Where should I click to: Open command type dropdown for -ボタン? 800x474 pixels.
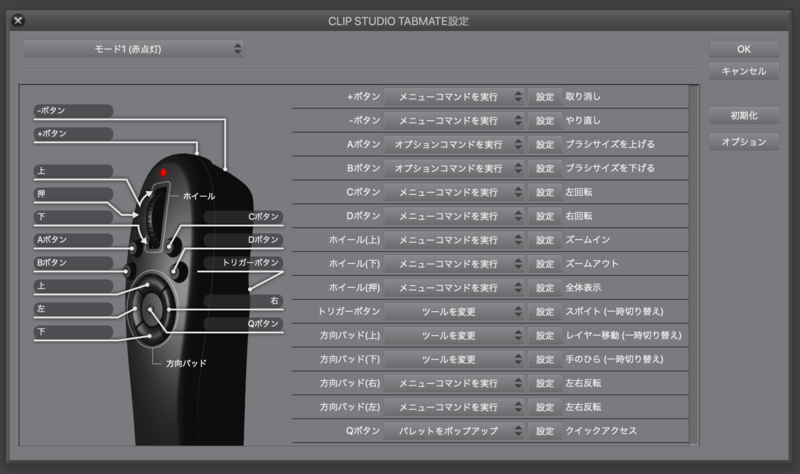tap(454, 120)
